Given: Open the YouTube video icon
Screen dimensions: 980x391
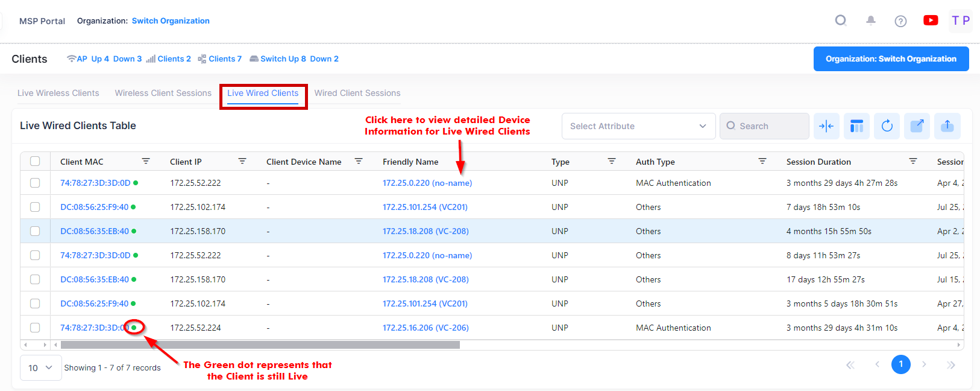Looking at the screenshot, I should 931,21.
